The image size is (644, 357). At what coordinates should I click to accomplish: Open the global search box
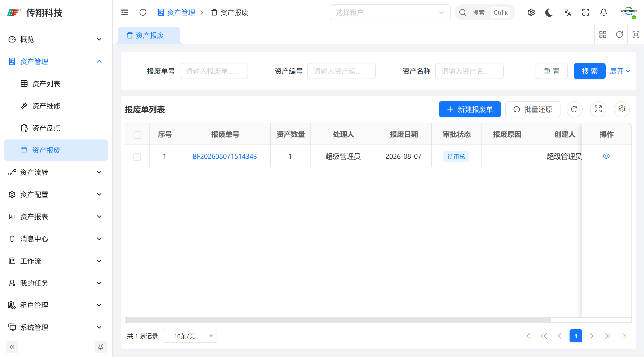[485, 12]
